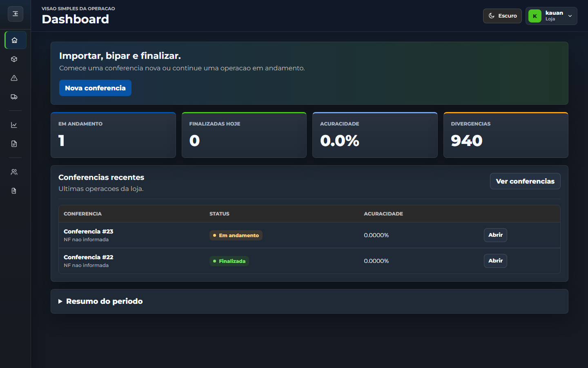
Task: Open the file log sidebar icon at bottom
Action: tap(14, 191)
